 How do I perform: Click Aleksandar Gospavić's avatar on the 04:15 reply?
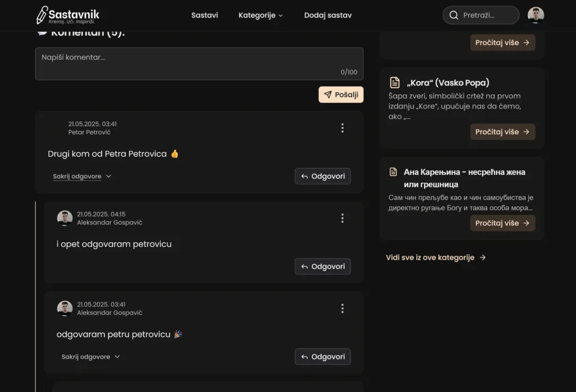coord(65,218)
